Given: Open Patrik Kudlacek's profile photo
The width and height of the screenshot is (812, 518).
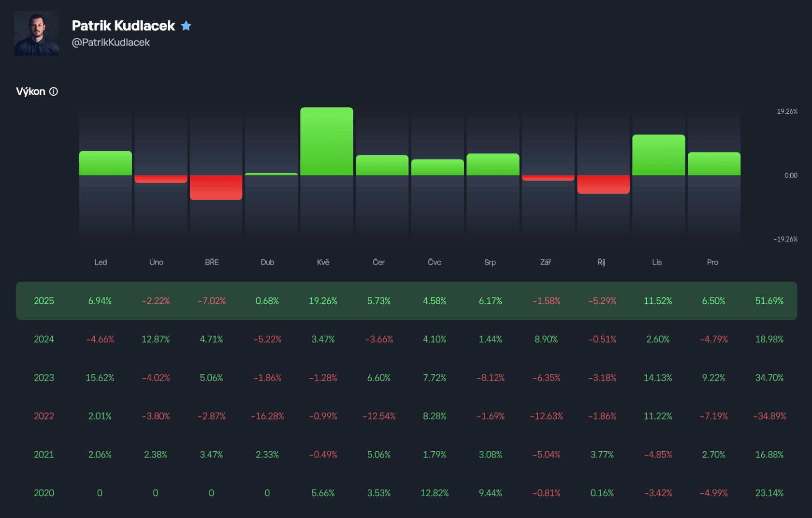Looking at the screenshot, I should (37, 33).
